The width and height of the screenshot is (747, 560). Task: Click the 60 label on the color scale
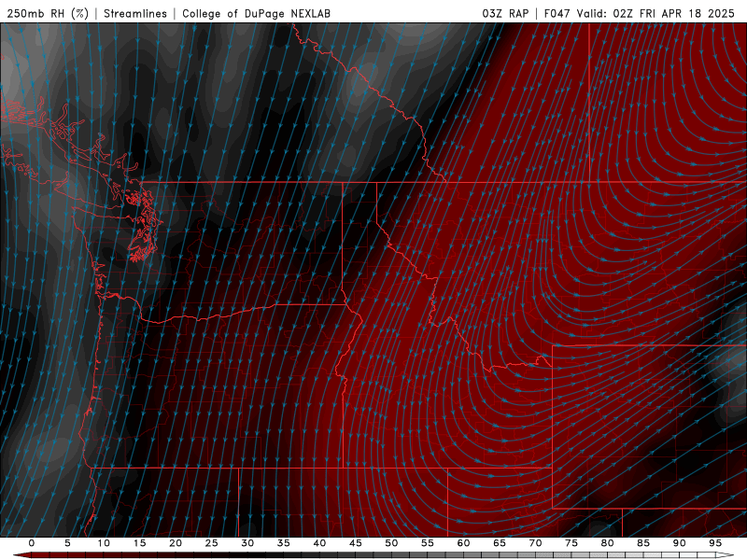(x=463, y=543)
